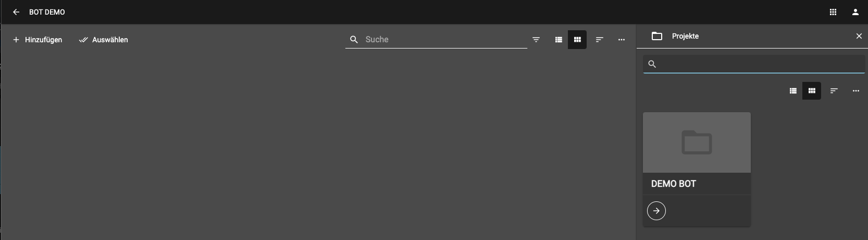The width and height of the screenshot is (868, 240).
Task: Switch main area to list view
Action: 559,40
